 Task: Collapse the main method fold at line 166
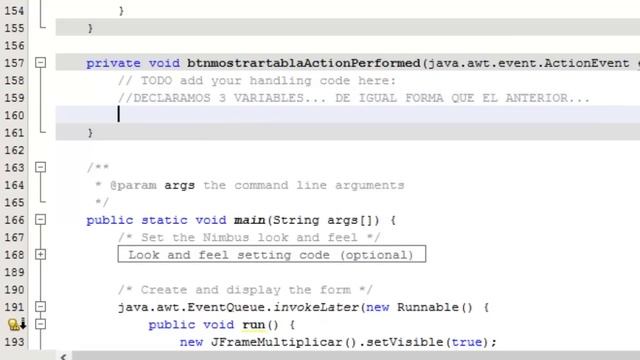[40, 220]
